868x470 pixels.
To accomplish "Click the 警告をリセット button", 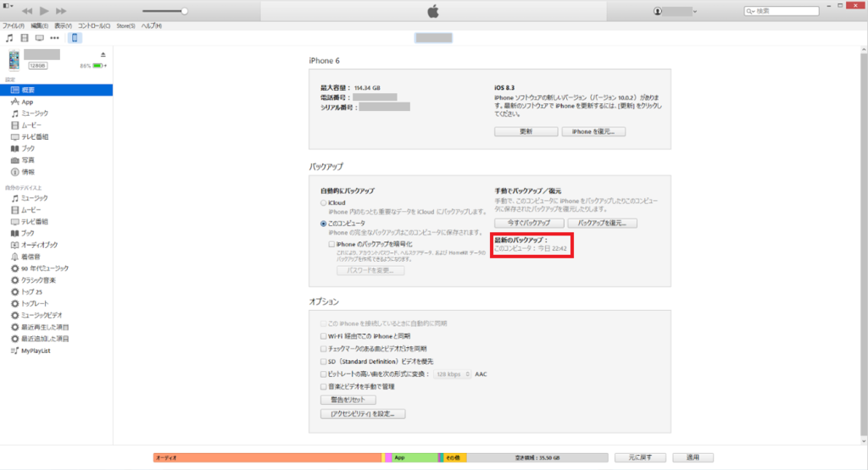I will (x=348, y=400).
